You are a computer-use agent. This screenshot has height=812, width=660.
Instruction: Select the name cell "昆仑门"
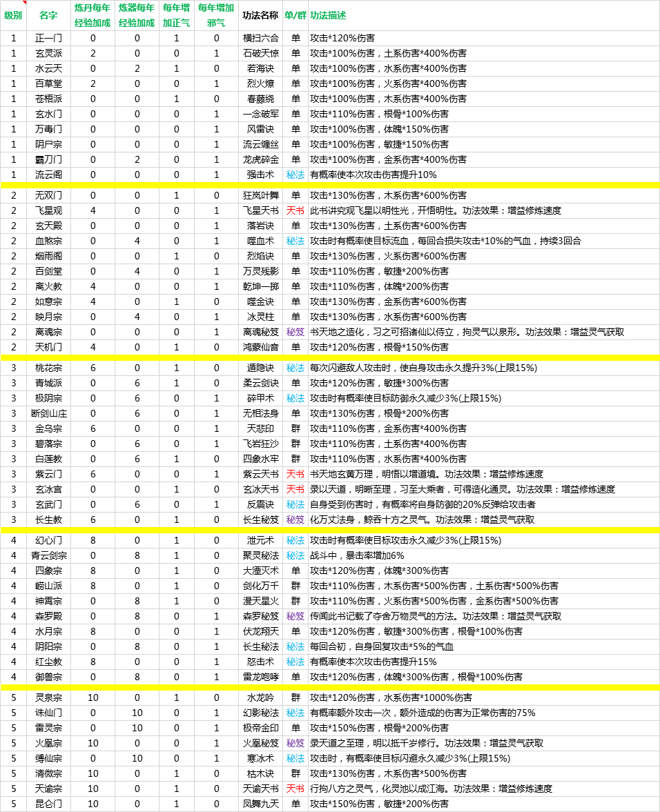48,804
